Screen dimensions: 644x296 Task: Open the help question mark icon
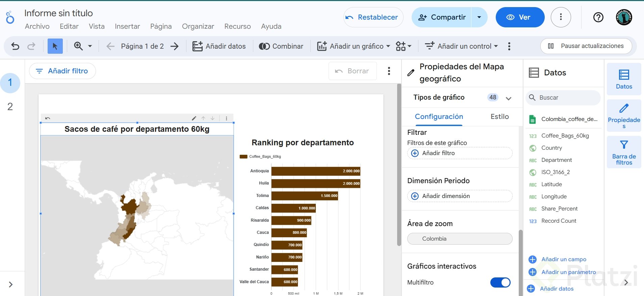pos(598,17)
